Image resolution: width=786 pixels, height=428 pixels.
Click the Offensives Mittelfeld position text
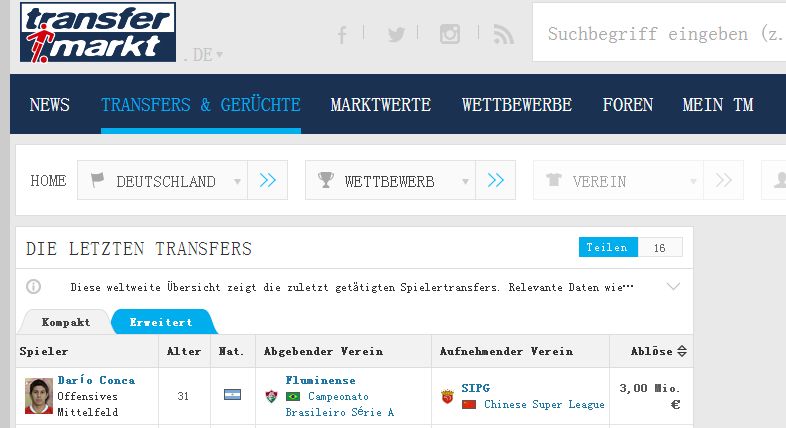[x=88, y=404]
